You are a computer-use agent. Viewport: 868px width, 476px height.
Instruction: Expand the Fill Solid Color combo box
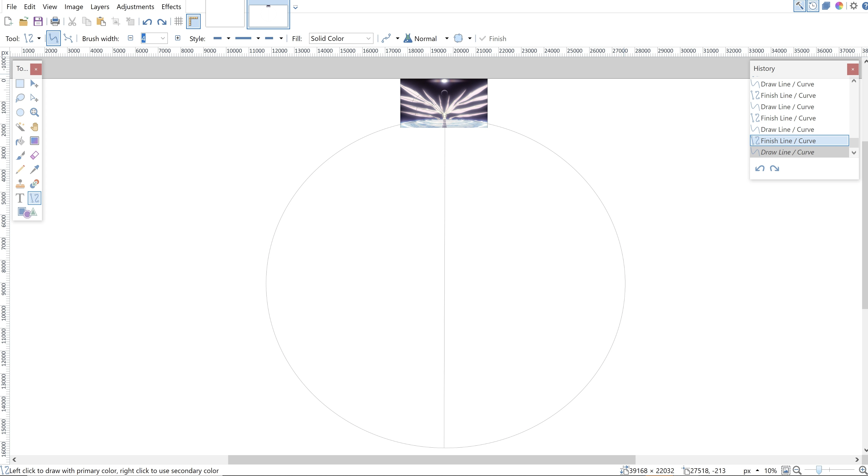pos(368,38)
